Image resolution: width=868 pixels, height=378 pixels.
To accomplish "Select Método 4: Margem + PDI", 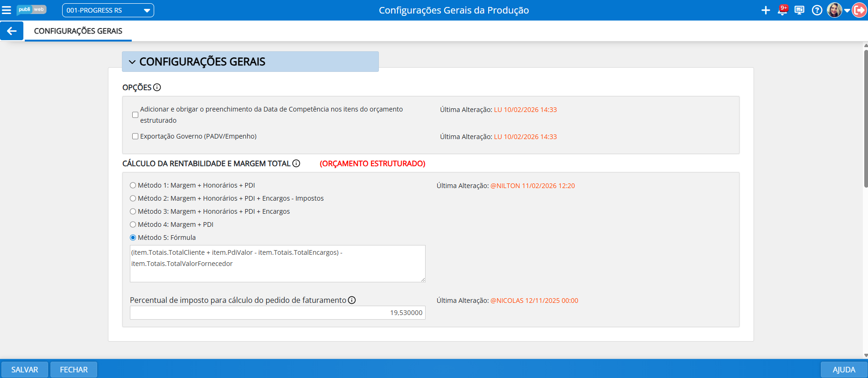I will pyautogui.click(x=133, y=224).
